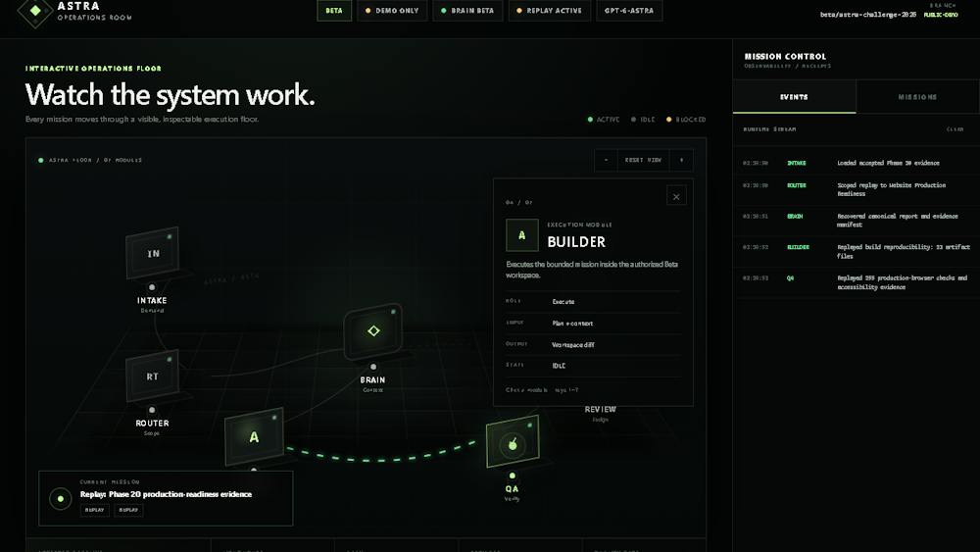980x552 pixels.
Task: Click the Plan + context input value
Action: coord(572,324)
